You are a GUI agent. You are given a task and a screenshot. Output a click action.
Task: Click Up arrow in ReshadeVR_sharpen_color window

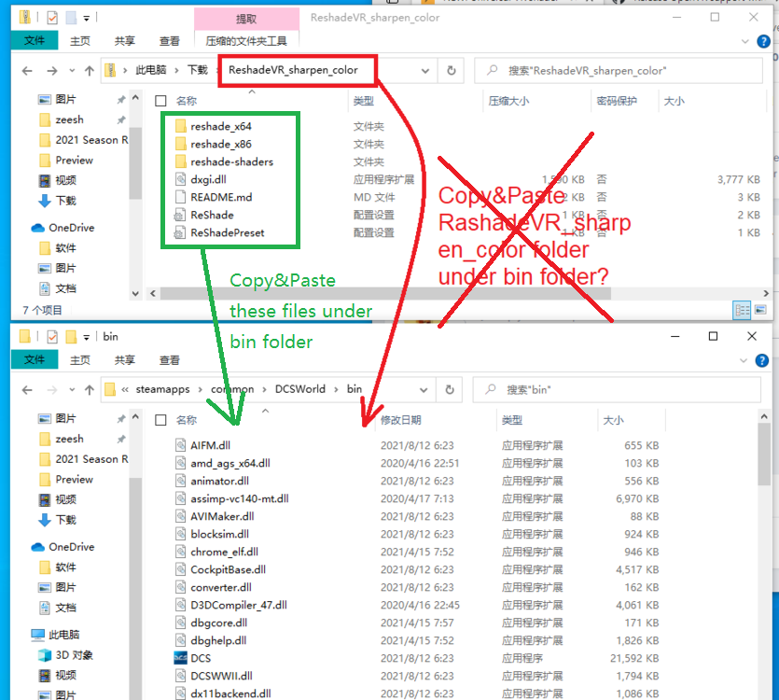pos(90,71)
